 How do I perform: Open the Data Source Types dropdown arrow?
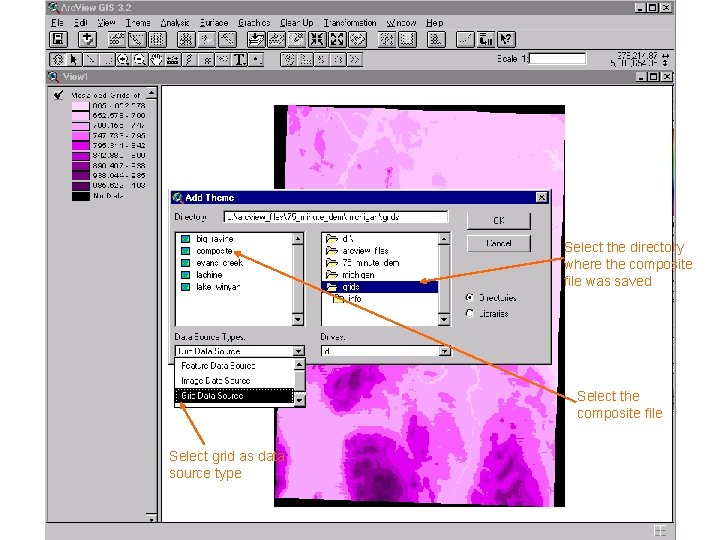[298, 351]
